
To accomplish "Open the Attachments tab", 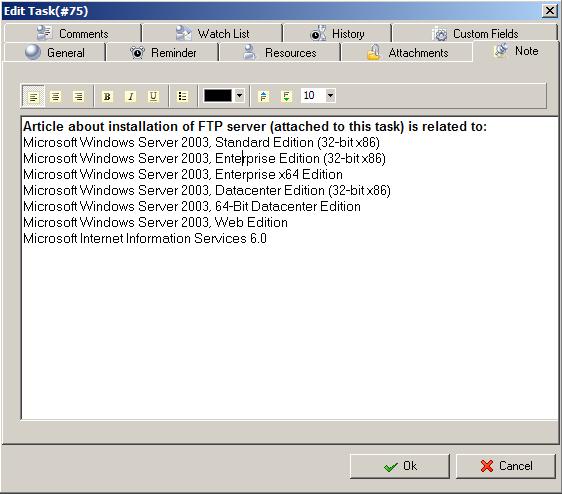I will coord(407,53).
